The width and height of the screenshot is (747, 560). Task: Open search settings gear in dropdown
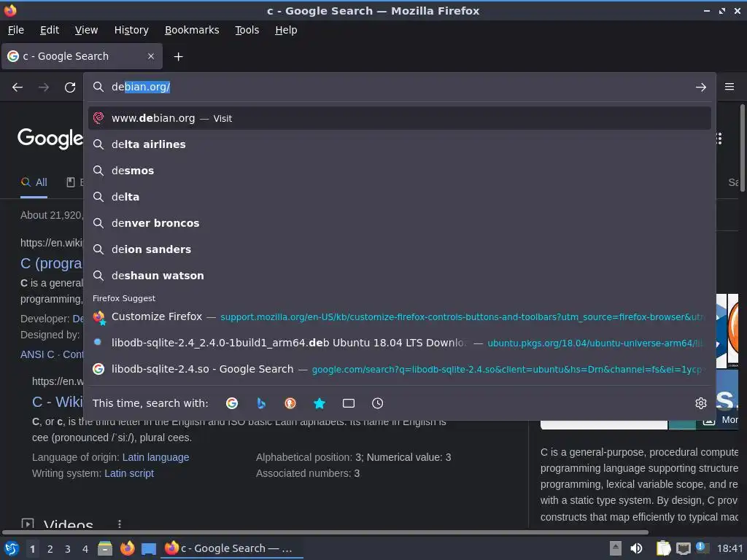click(701, 403)
